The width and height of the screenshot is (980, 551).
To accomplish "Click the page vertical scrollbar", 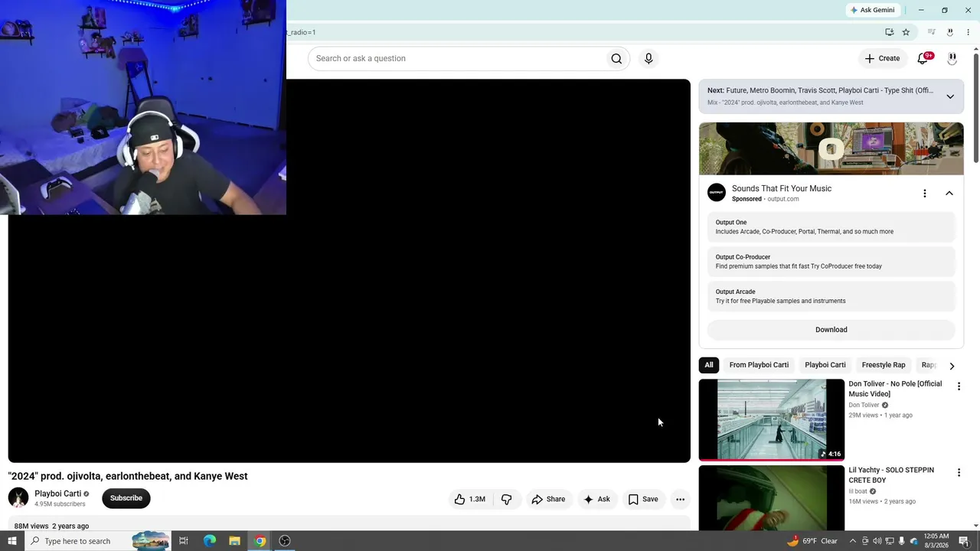I will click(976, 107).
